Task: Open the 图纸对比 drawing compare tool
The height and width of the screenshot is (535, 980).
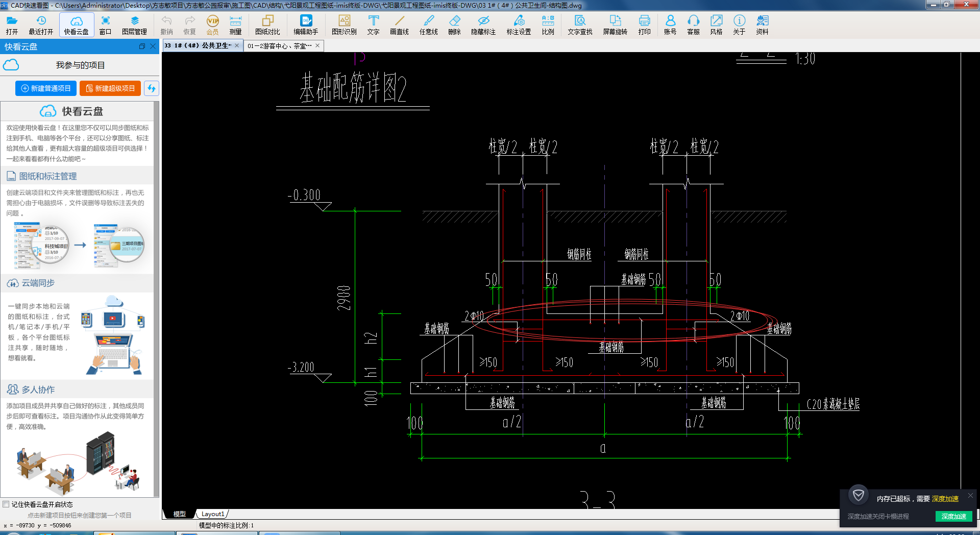Action: click(x=267, y=25)
